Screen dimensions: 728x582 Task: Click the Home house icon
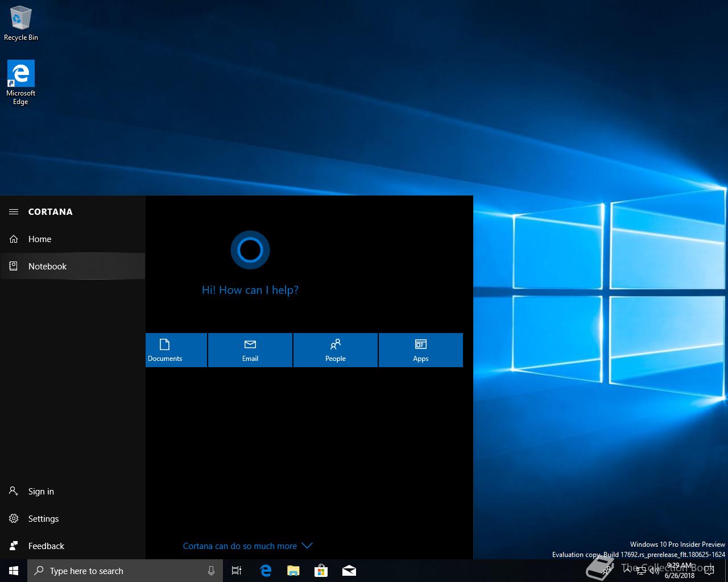(x=14, y=239)
